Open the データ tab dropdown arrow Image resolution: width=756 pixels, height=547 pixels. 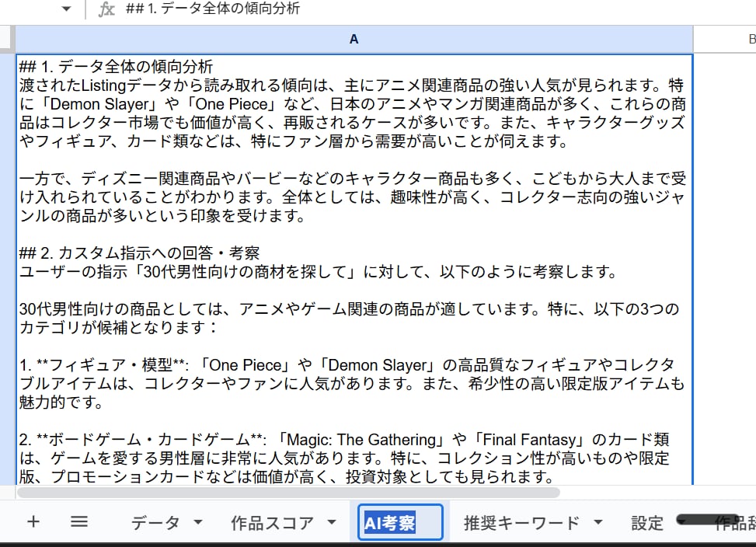[198, 522]
